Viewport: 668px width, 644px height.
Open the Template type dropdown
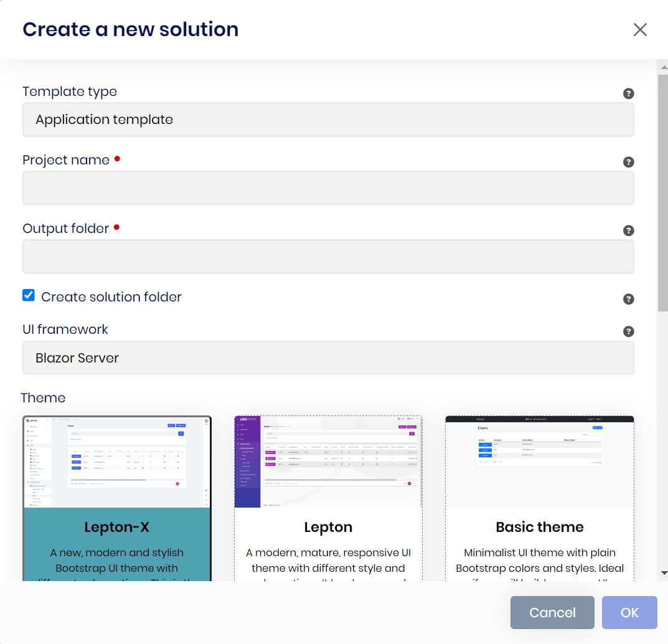[328, 120]
